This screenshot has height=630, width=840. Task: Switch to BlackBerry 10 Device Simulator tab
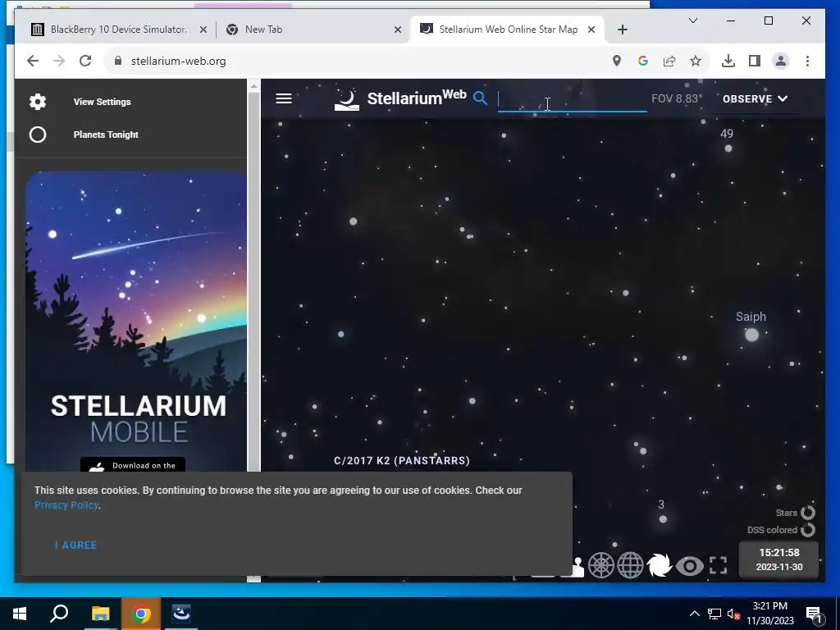(x=119, y=30)
